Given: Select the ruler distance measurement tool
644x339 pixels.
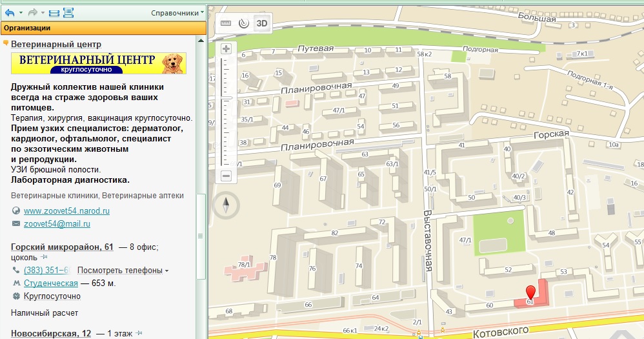Looking at the screenshot, I should point(226,23).
